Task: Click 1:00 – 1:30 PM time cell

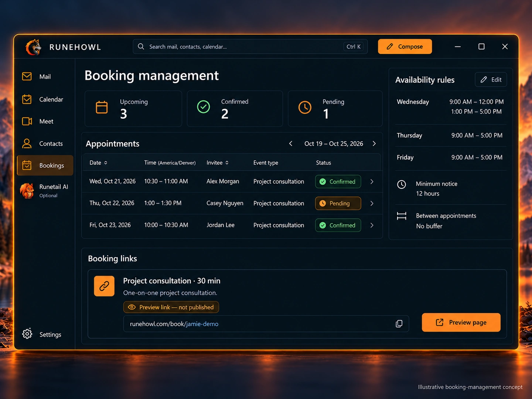Action: 163,203
